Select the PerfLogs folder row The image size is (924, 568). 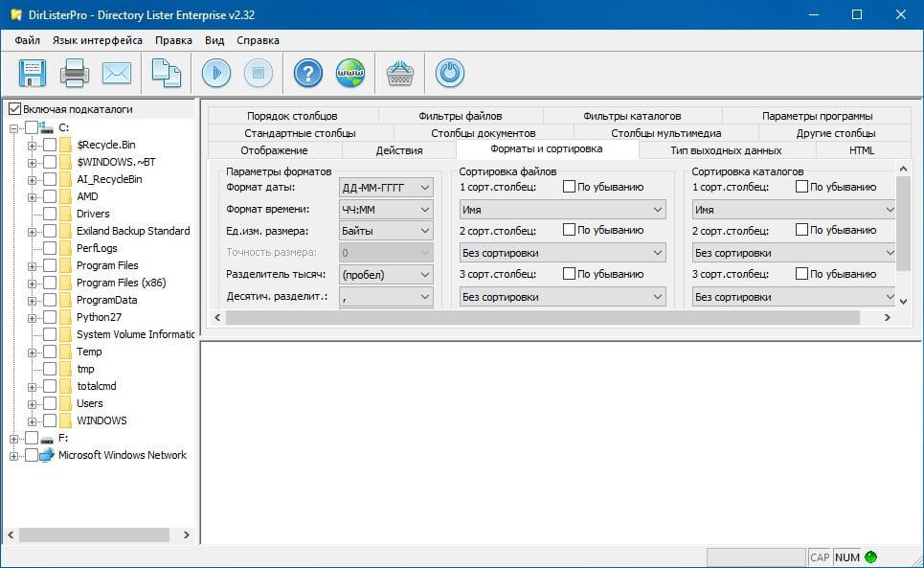[97, 248]
